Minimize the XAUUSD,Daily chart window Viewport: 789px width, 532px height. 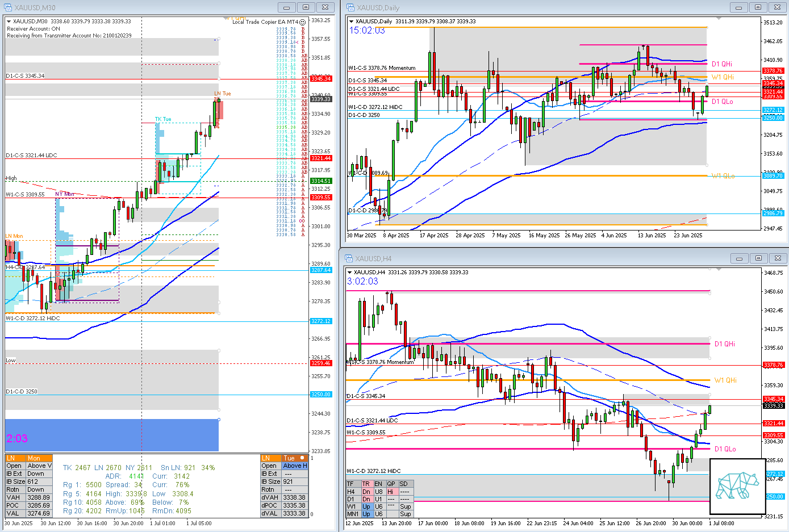point(739,7)
